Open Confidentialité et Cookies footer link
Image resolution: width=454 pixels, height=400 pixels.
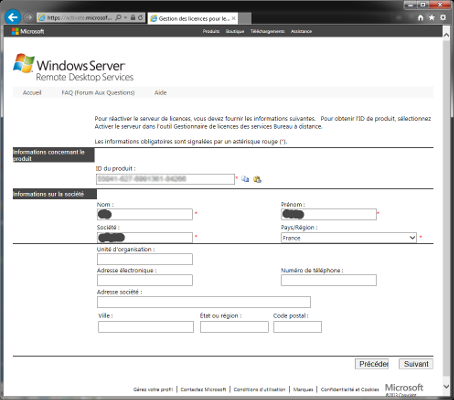(x=350, y=389)
